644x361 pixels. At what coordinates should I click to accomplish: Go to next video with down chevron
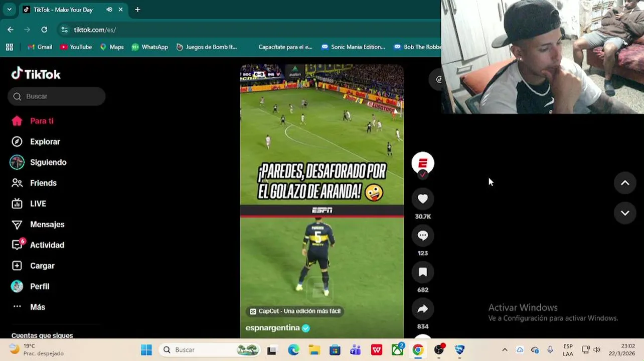coord(625,213)
